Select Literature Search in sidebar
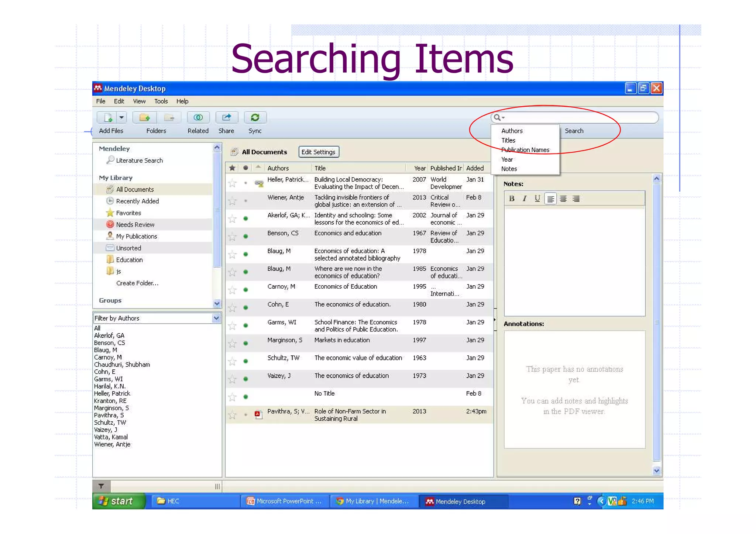This screenshot has height=534, width=756. point(139,161)
